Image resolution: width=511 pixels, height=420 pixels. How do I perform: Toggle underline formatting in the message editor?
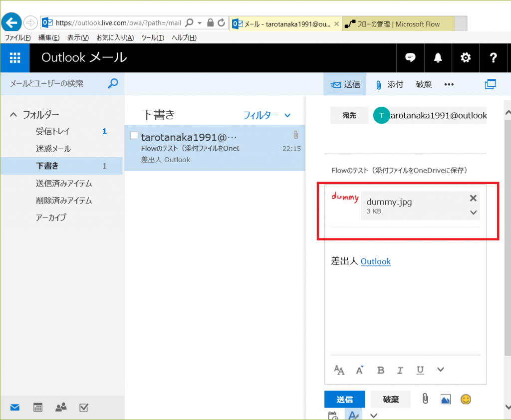click(420, 370)
